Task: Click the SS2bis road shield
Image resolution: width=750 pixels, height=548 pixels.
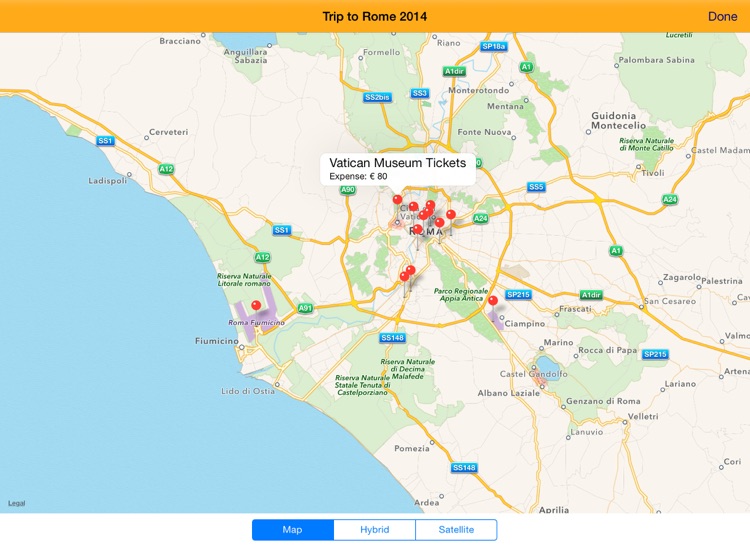Action: click(377, 98)
